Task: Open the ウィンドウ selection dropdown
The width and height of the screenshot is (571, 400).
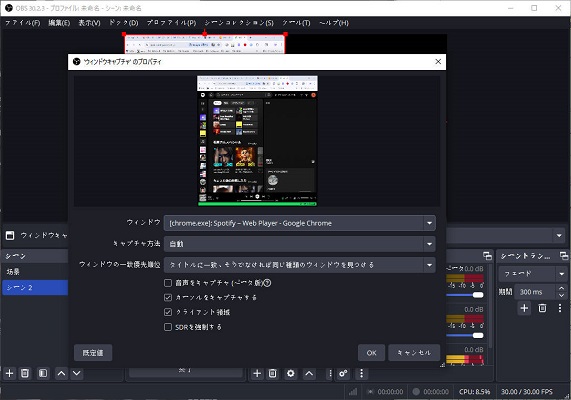Action: 300,223
